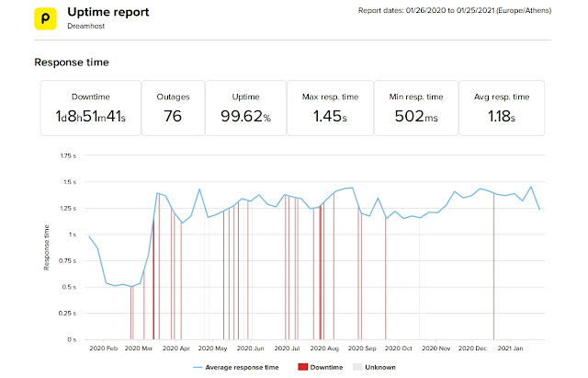Click the 2020 May axis label
The width and height of the screenshot is (588, 378).
[x=212, y=349]
